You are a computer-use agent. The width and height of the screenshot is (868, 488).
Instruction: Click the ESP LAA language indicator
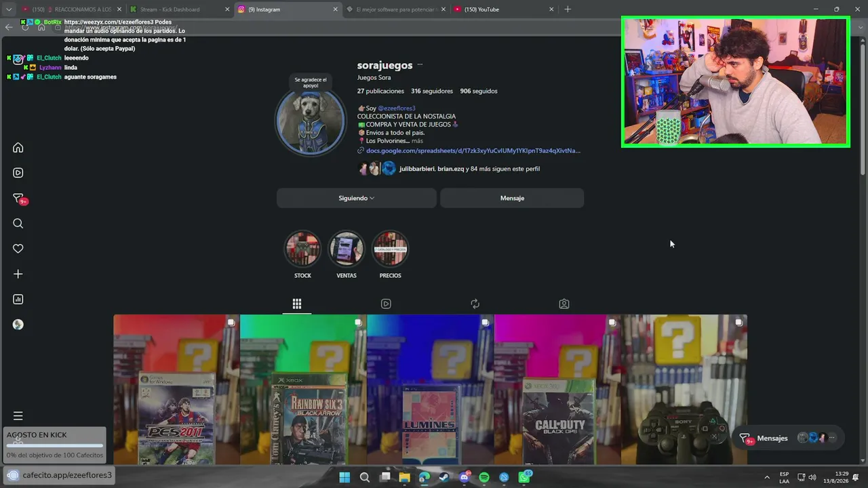click(x=785, y=477)
